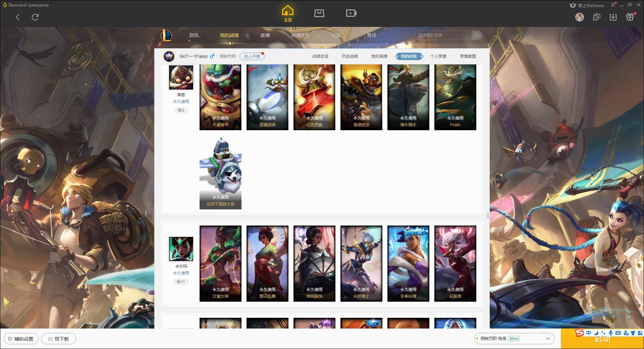Open the hamburger main menu icon
This screenshot has height=349, width=644.
(x=613, y=5)
